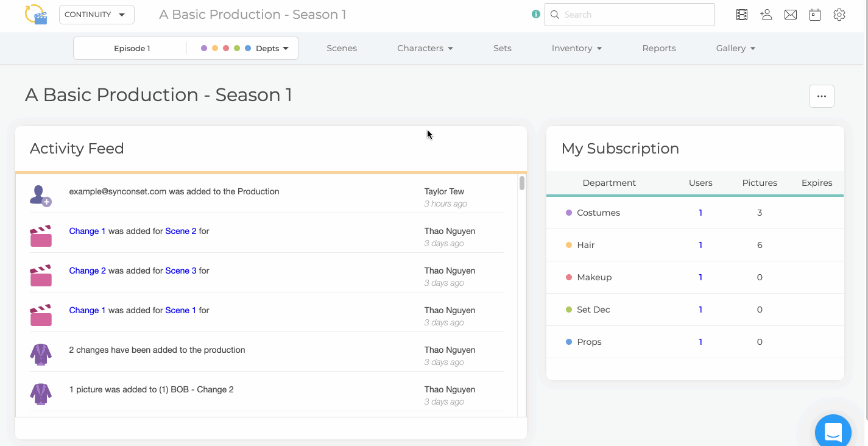Screen dimensions: 868x446
Task: Open Change 1 link for Scene 2
Action: point(87,231)
